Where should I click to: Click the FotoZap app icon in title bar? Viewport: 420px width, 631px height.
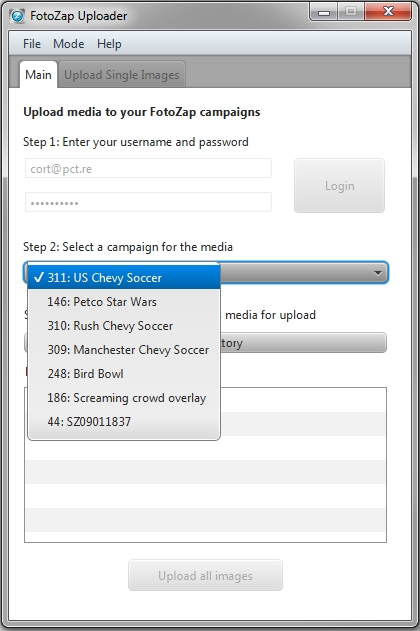[17, 16]
